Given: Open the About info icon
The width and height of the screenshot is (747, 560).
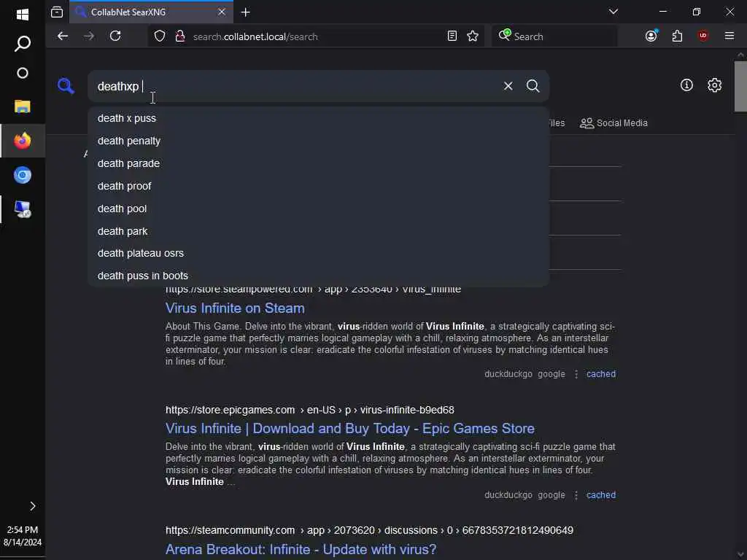Looking at the screenshot, I should 686,85.
